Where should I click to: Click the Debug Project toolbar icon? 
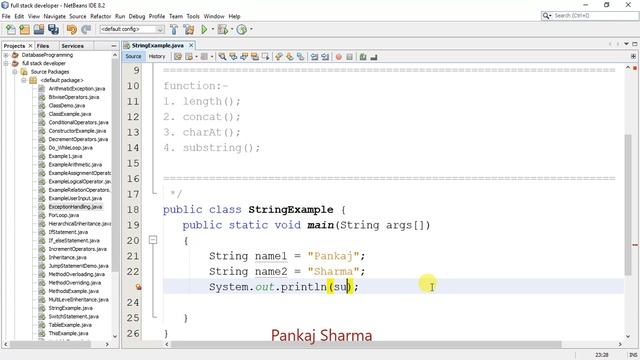(x=222, y=29)
